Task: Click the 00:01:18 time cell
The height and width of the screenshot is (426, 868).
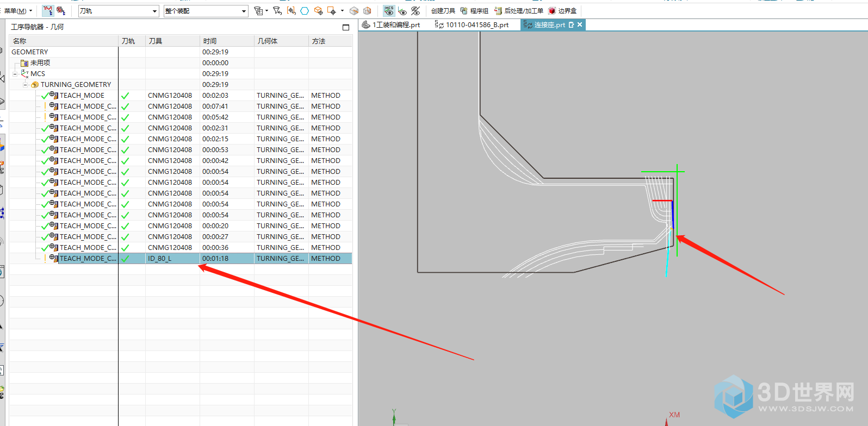Action: pos(227,259)
